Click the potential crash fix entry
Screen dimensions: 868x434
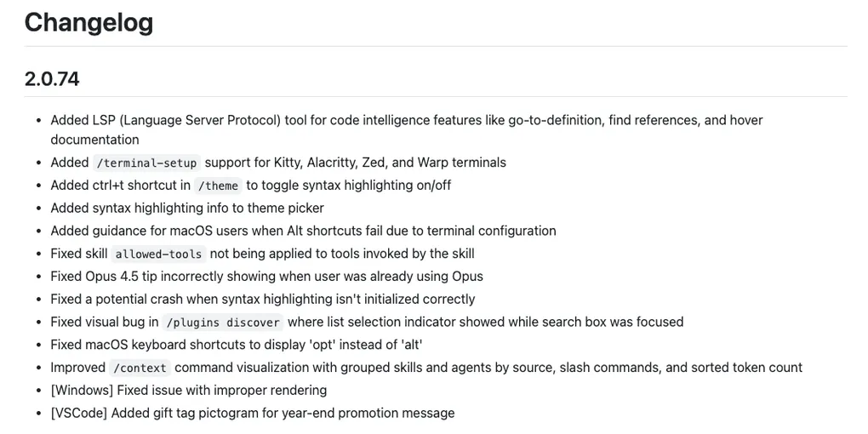pos(262,300)
